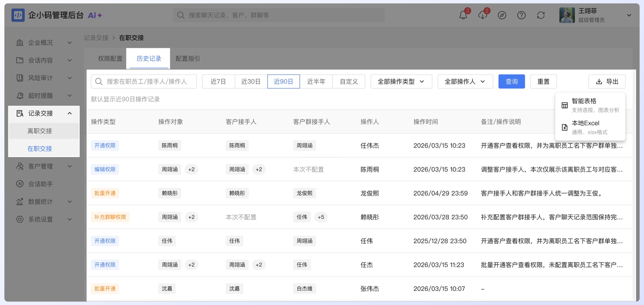Click the 记录交接 breadcrumb link
Viewport: 644px width, 305px height.
click(x=96, y=38)
